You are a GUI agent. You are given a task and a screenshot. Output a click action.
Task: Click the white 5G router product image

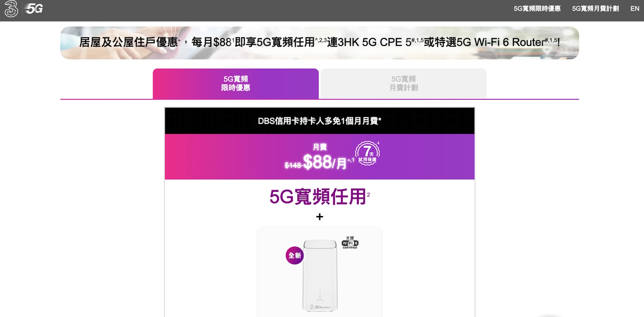(x=320, y=275)
